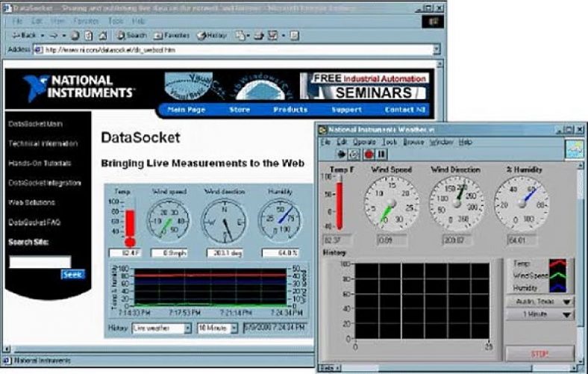Viewport: 588px width, 374px height.
Task: Click the Products tab on website
Action: point(290,110)
